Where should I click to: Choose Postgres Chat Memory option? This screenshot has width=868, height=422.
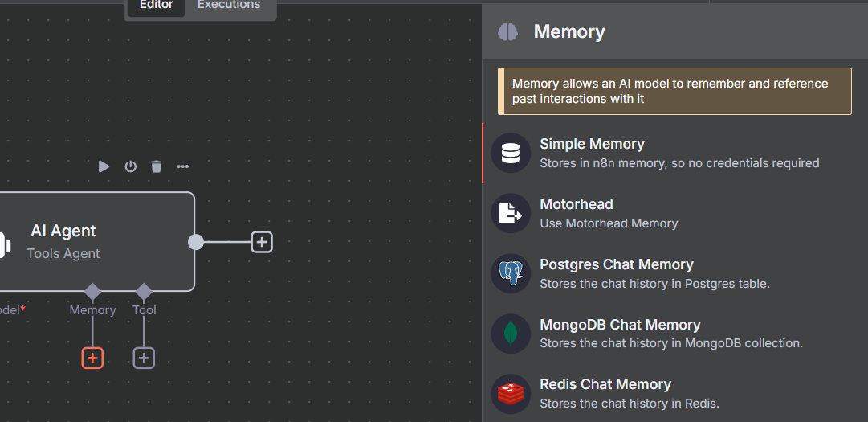(674, 273)
